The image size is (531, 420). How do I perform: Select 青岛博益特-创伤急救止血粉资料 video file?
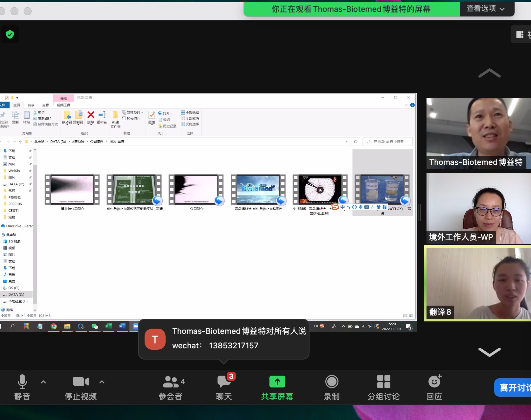tap(259, 193)
